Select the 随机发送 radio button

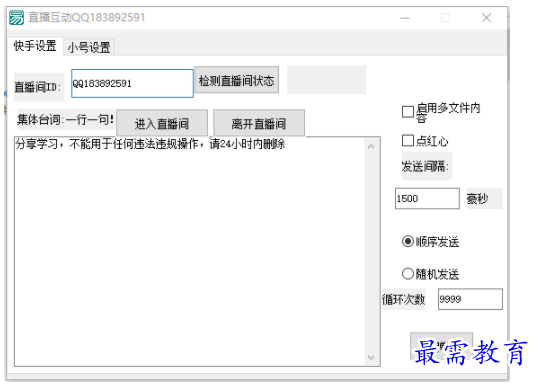coord(408,274)
